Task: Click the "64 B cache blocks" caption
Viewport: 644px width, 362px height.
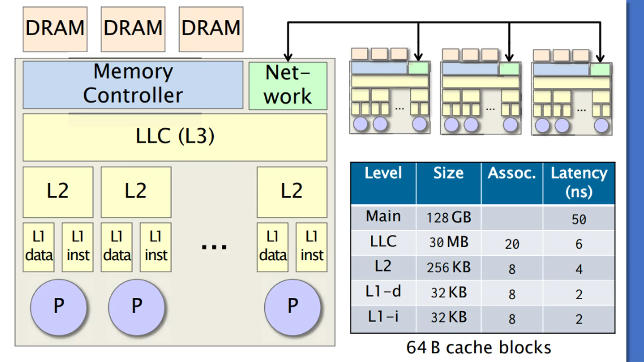Action: point(478,348)
